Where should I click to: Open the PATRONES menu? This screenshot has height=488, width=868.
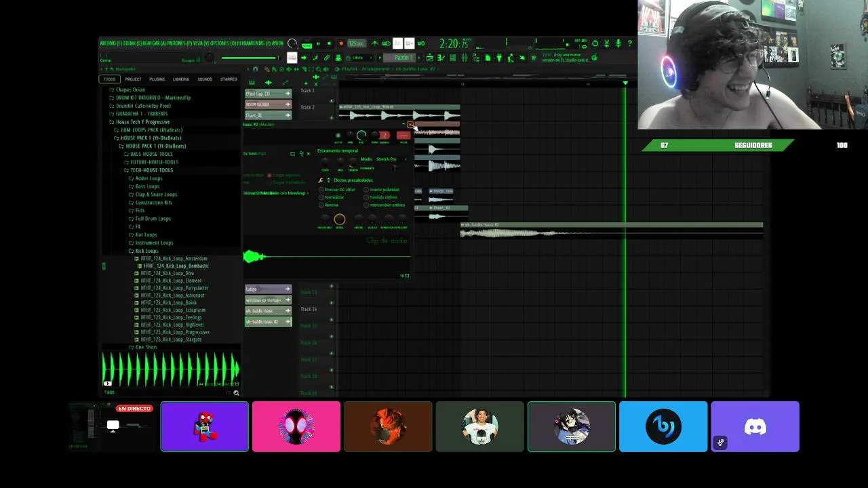coord(180,43)
